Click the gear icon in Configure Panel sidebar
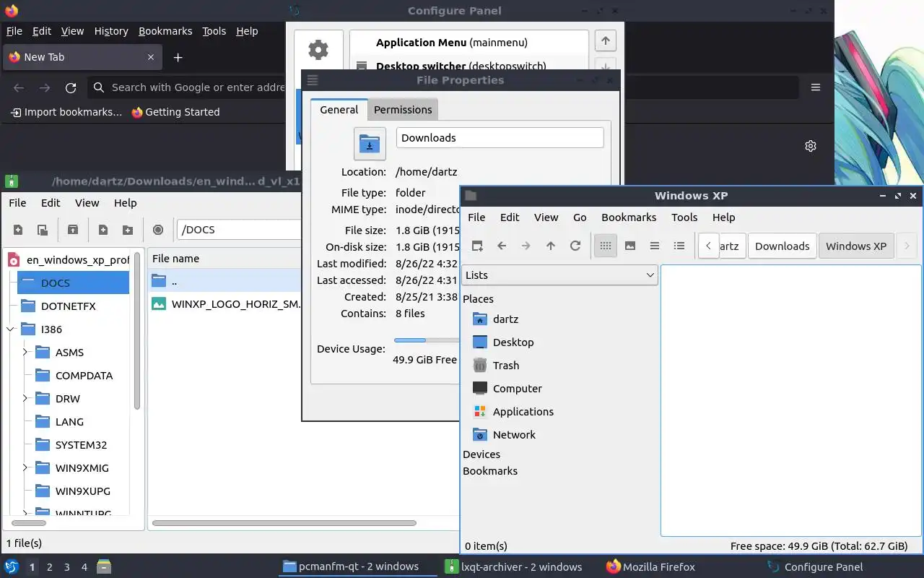 coord(318,50)
